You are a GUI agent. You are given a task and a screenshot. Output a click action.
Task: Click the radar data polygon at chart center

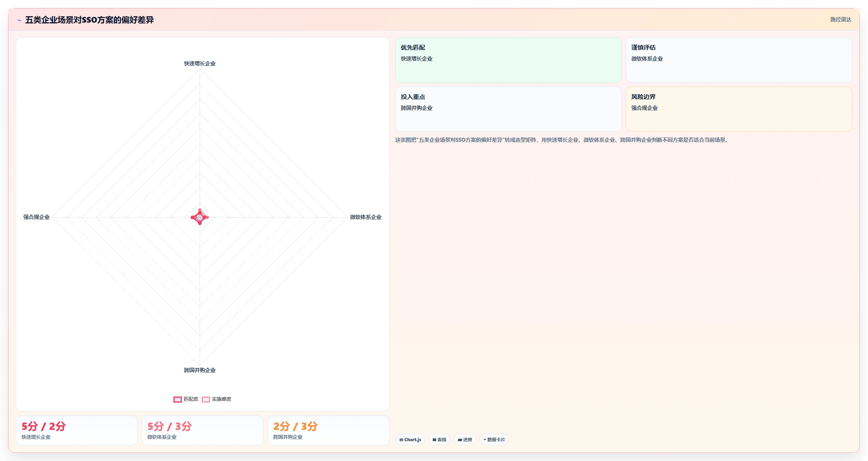(x=199, y=217)
